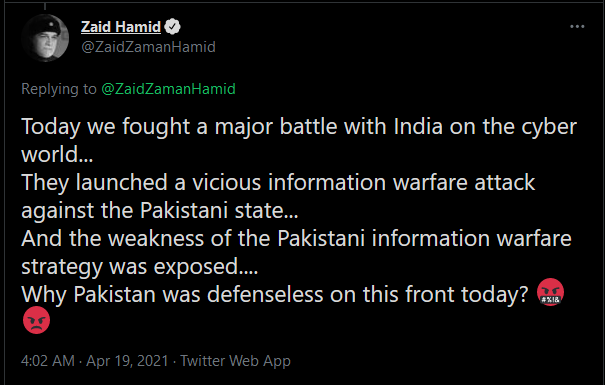Click the Apr 19, 2021 date

(x=127, y=361)
